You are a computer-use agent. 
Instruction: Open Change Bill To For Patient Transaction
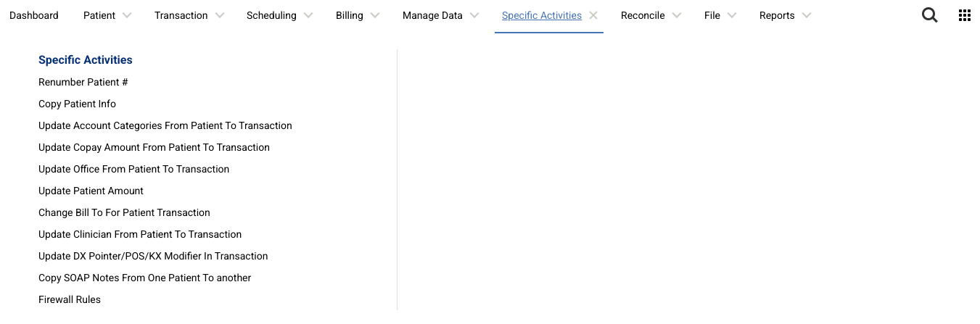124,212
